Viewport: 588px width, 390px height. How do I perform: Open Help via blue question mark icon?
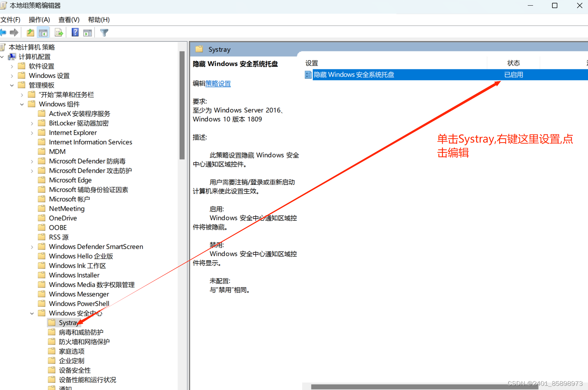click(75, 32)
